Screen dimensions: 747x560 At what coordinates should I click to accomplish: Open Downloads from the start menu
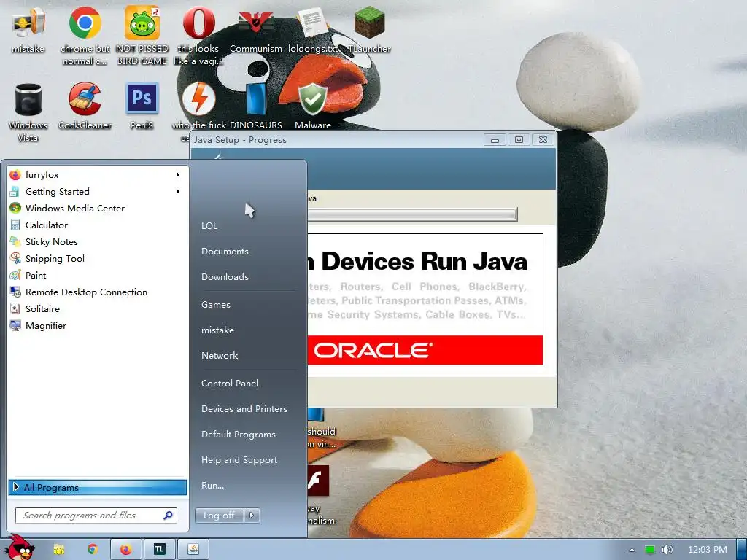(x=225, y=276)
